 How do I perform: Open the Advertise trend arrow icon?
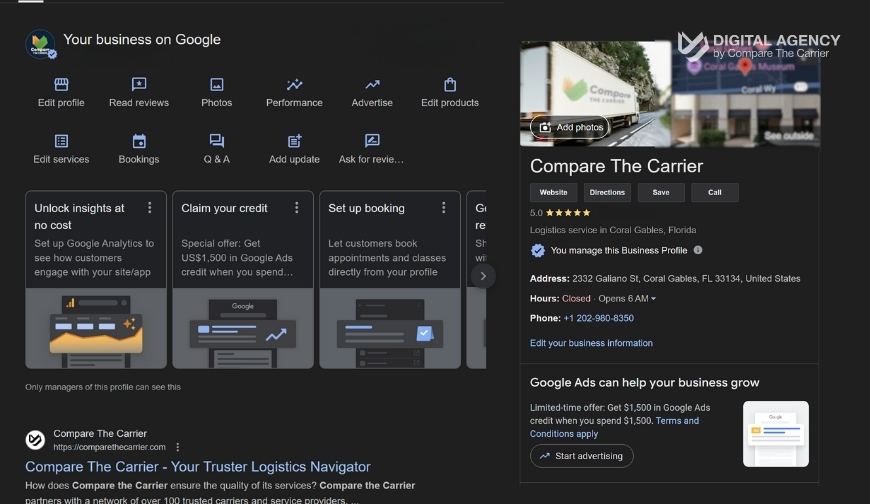(372, 85)
